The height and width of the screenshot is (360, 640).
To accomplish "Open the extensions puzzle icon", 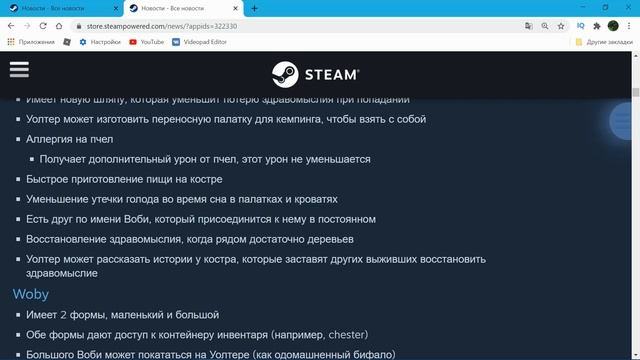I will (x=596, y=26).
